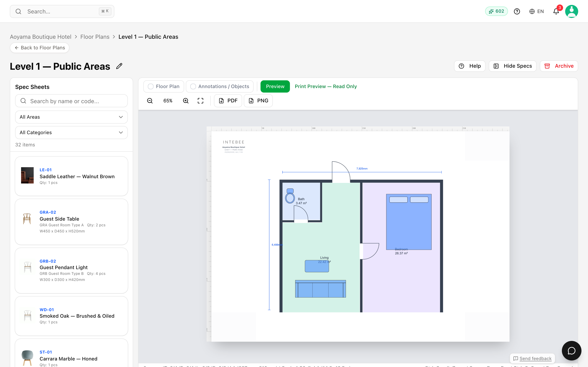This screenshot has height=367, width=588.
Task: Open the chat bubble widget
Action: click(571, 351)
